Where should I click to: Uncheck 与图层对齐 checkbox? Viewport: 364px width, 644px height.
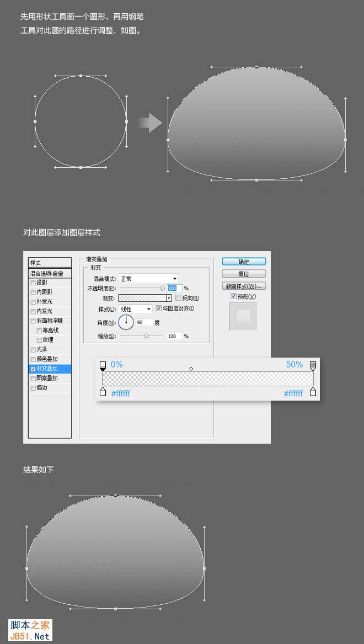pyautogui.click(x=159, y=308)
